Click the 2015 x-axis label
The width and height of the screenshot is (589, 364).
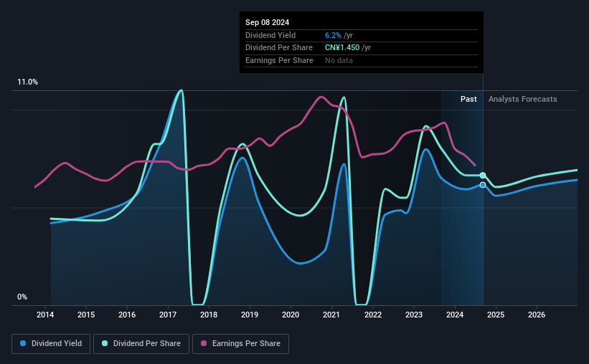click(86, 315)
